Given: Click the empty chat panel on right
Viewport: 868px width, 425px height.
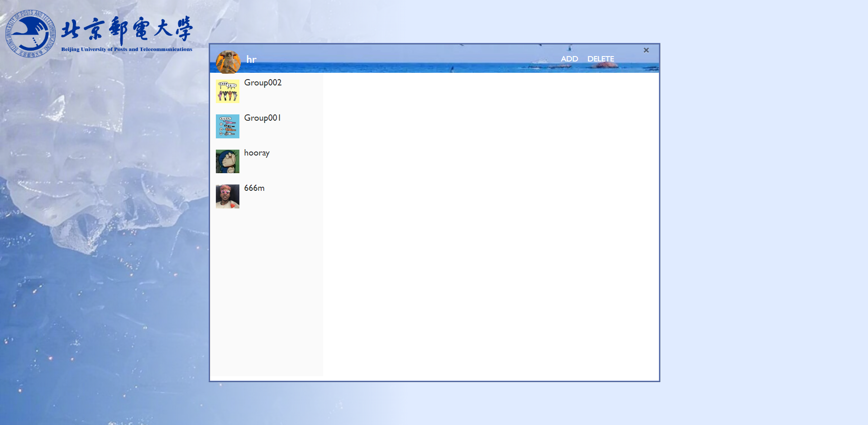Looking at the screenshot, I should click(x=491, y=226).
